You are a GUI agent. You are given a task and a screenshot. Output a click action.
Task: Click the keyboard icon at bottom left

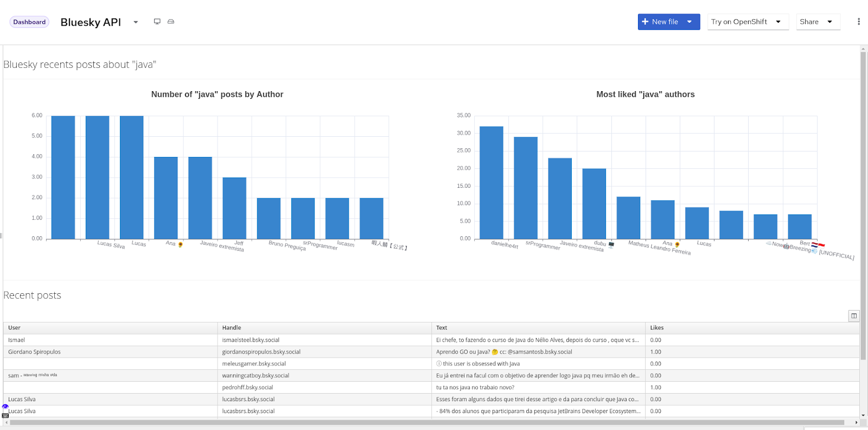coord(5,415)
